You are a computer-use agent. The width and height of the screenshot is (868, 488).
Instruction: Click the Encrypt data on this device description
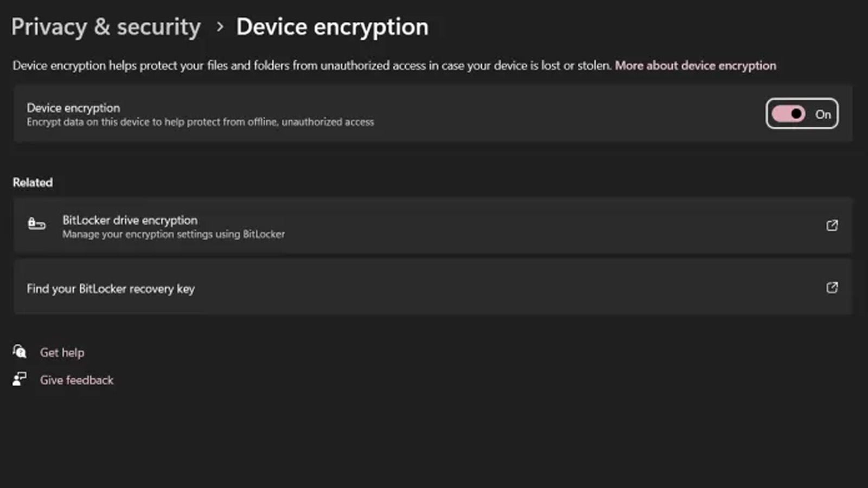200,122
